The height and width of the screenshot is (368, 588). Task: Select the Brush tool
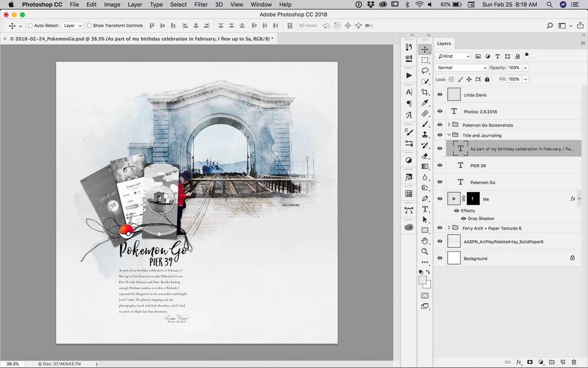tap(425, 124)
